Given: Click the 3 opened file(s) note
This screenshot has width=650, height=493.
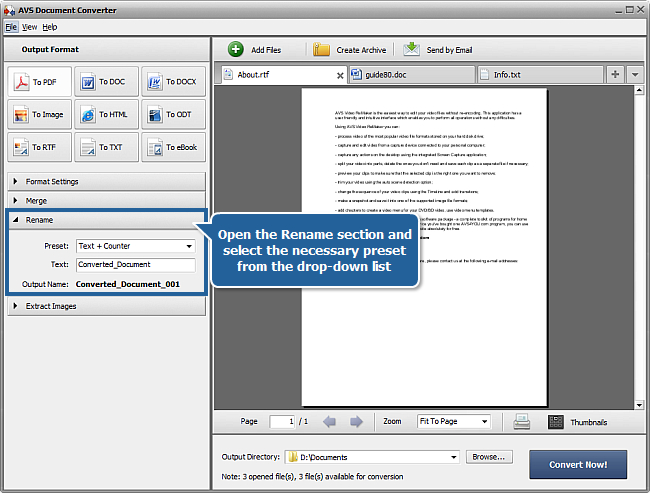Looking at the screenshot, I should point(312,476).
